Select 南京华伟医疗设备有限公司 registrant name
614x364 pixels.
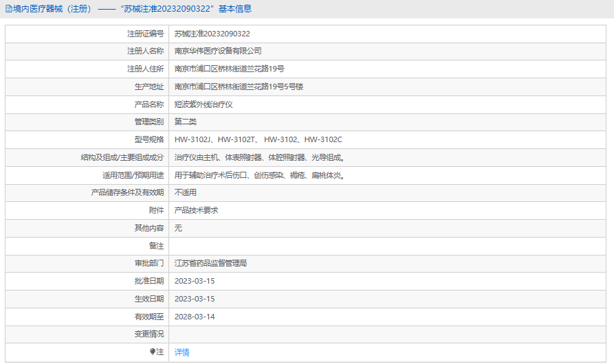click(218, 51)
